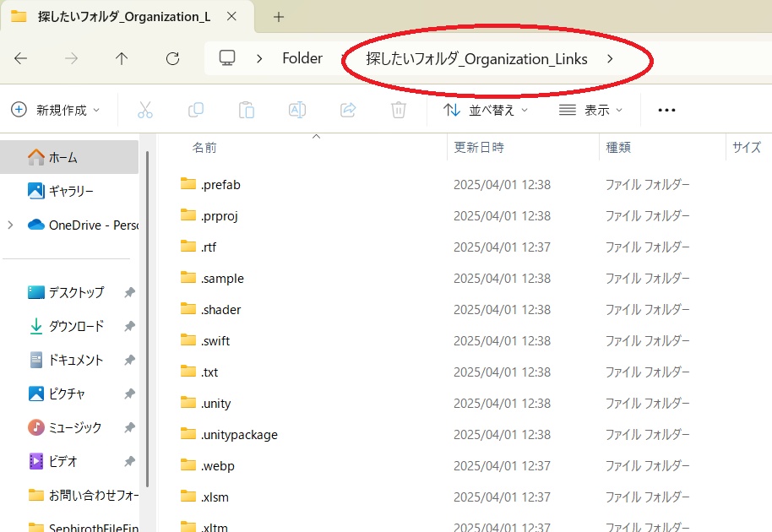Click the Share icon

tap(347, 110)
